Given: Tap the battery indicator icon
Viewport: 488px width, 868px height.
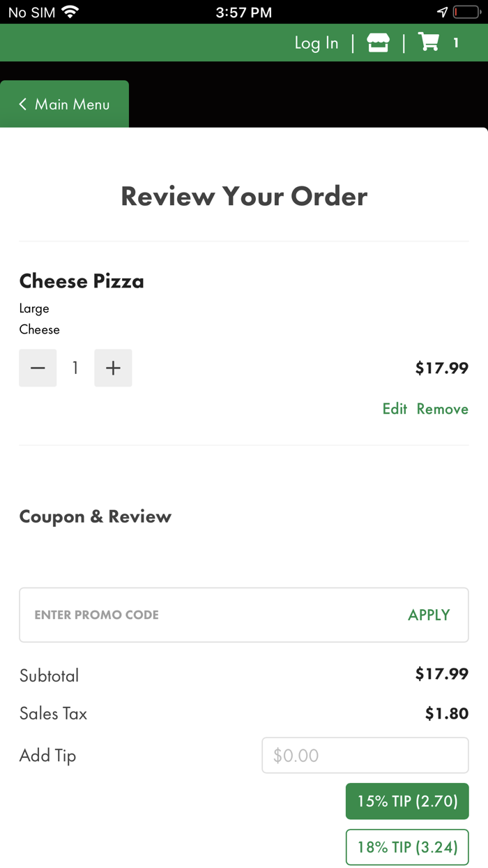Looking at the screenshot, I should tap(466, 12).
